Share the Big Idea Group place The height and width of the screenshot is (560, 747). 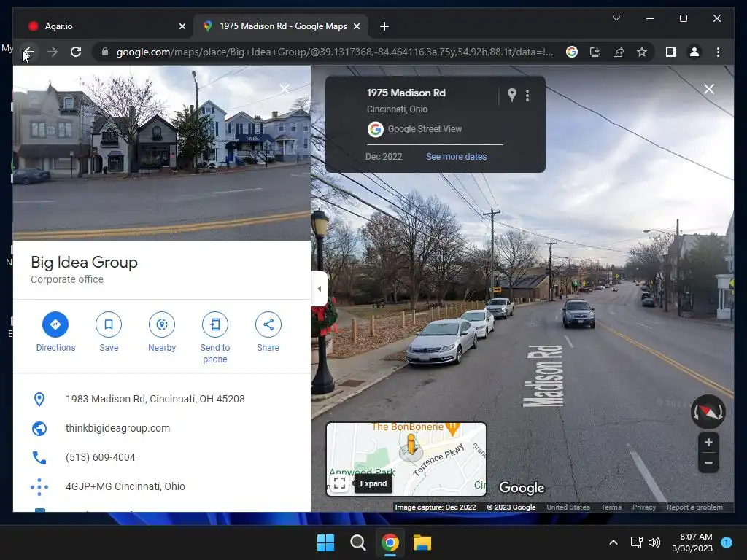(x=268, y=332)
